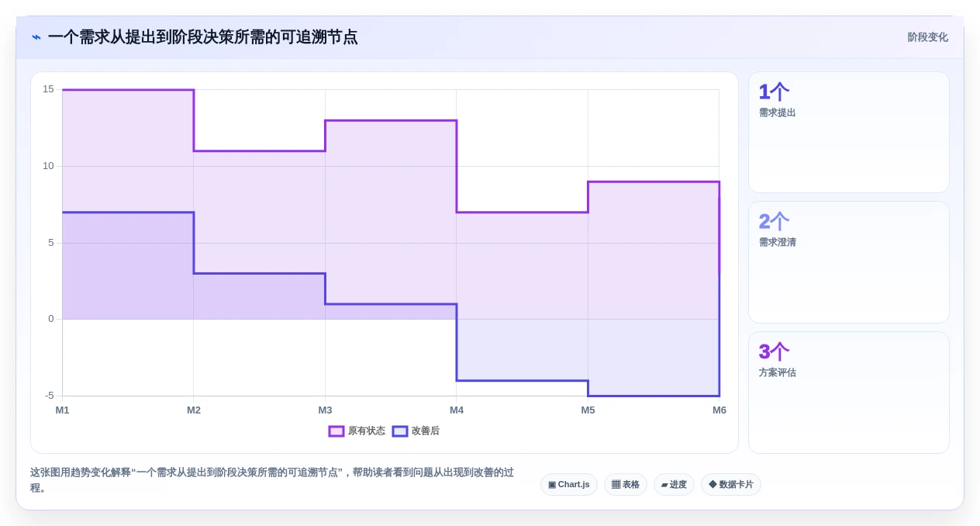Click the 数据卡片 tag

click(731, 485)
